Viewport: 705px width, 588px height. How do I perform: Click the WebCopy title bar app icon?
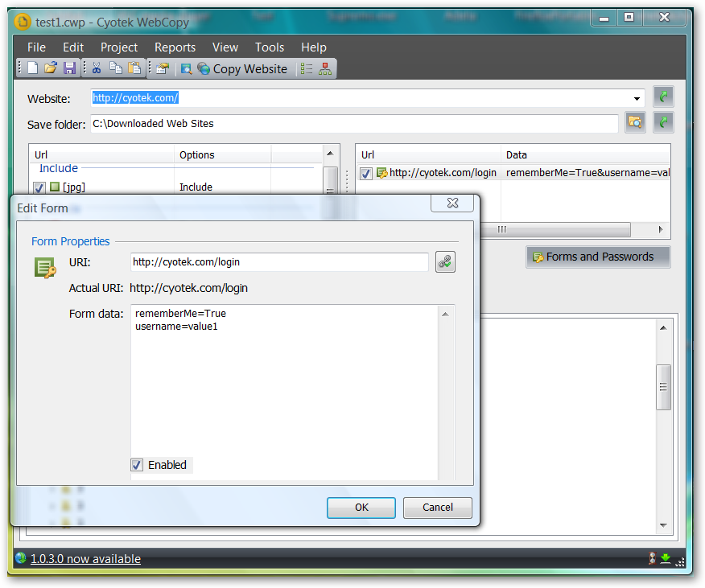point(23,22)
